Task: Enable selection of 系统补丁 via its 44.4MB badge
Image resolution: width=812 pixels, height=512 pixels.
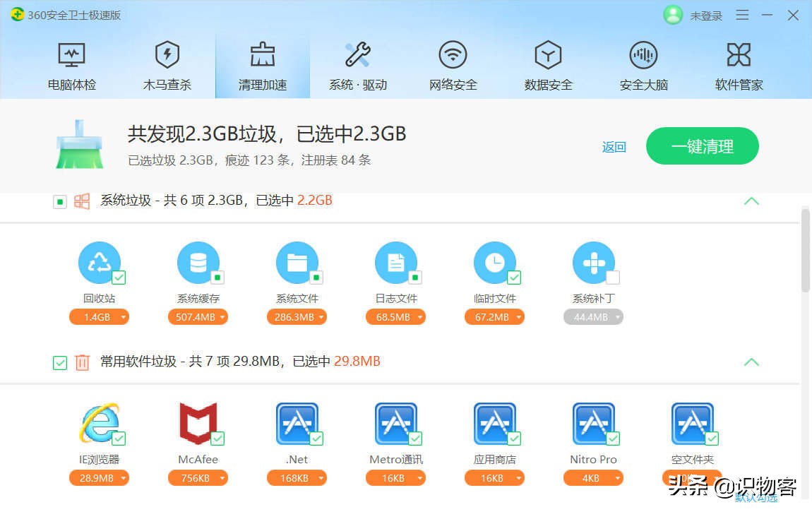Action: (594, 317)
